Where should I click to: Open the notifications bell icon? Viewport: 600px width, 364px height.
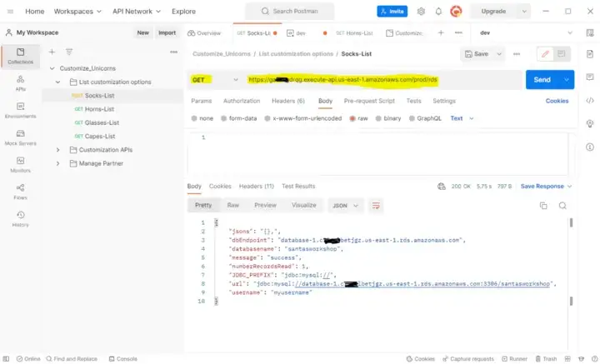pos(438,12)
